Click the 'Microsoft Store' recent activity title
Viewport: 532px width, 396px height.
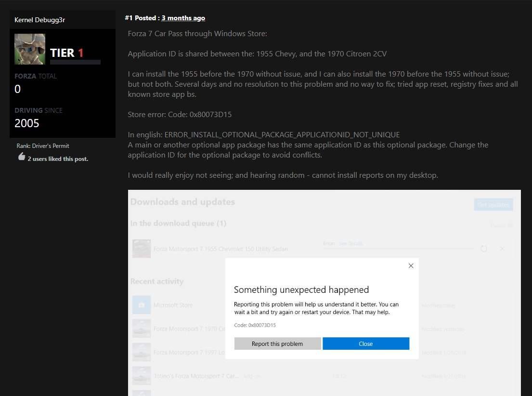click(x=173, y=305)
